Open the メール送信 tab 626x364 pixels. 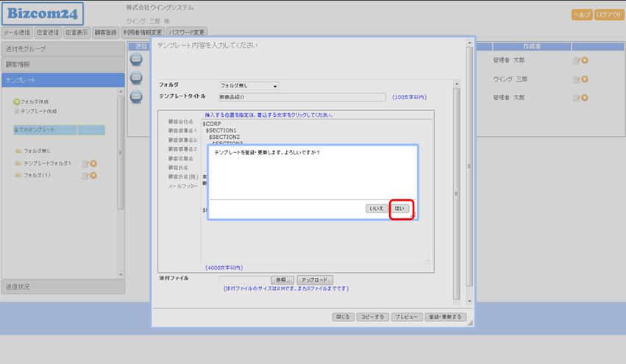pyautogui.click(x=17, y=32)
